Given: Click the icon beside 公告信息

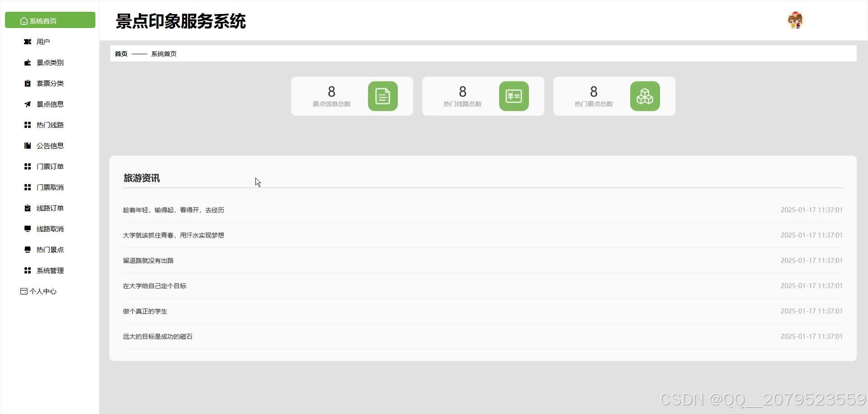Looking at the screenshot, I should [x=28, y=146].
